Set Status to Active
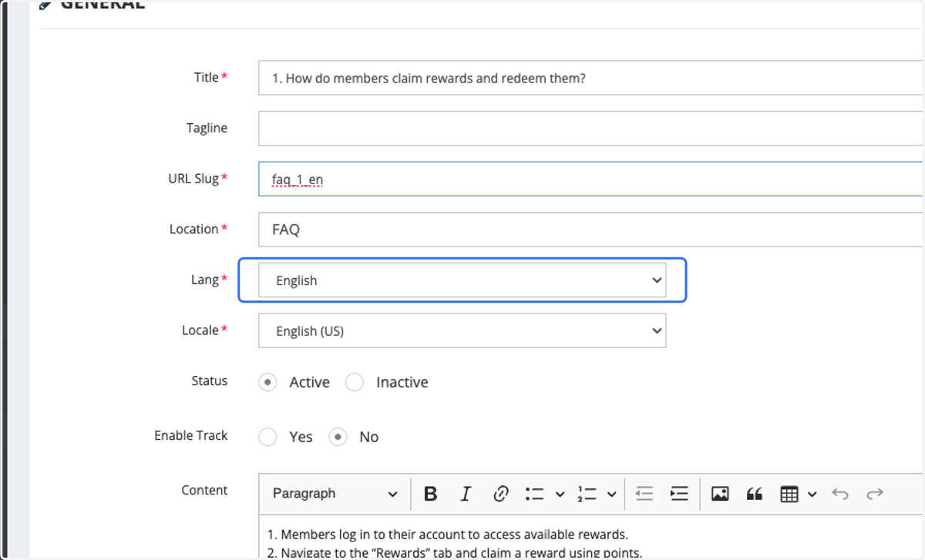The height and width of the screenshot is (560, 925). click(267, 382)
